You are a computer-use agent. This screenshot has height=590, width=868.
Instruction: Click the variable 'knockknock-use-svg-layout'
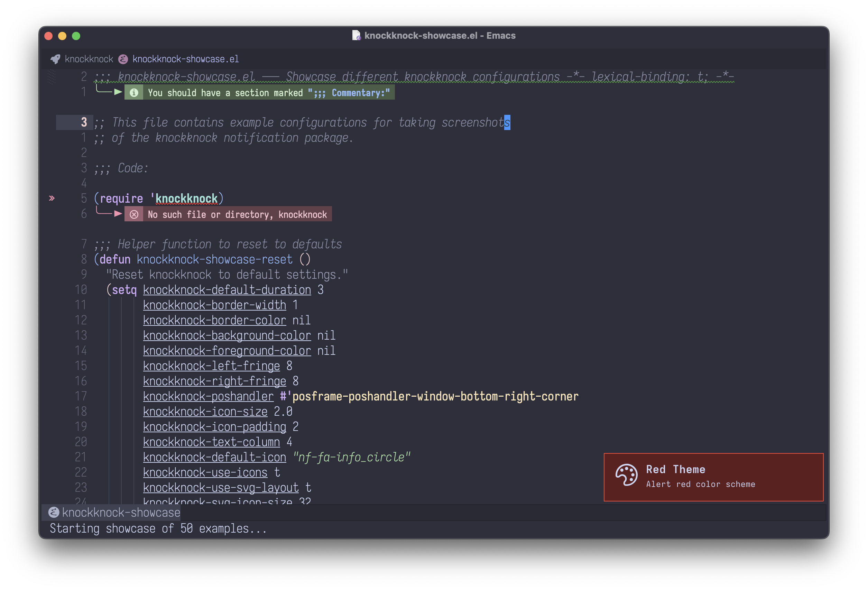221,488
